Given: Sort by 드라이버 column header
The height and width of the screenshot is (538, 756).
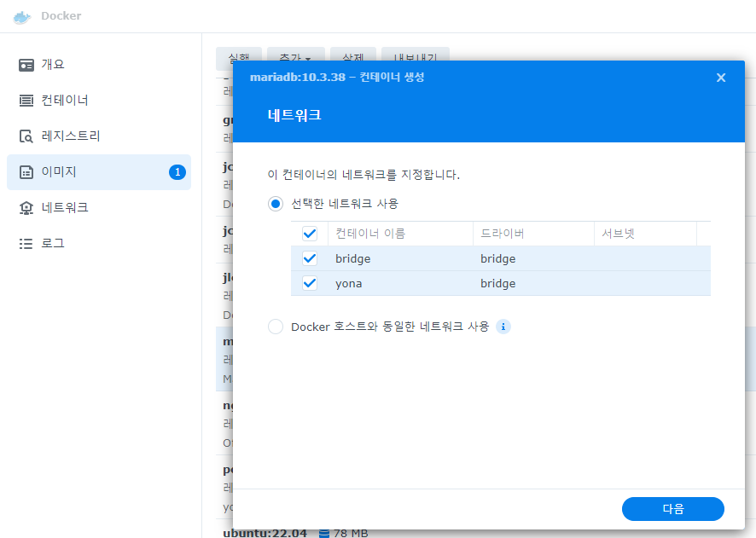Looking at the screenshot, I should [x=534, y=234].
